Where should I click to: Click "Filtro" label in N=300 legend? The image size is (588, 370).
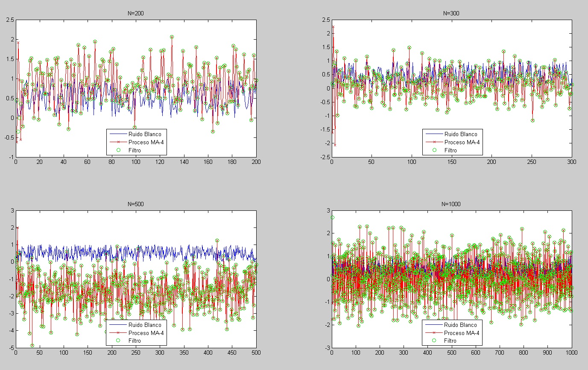[450, 150]
